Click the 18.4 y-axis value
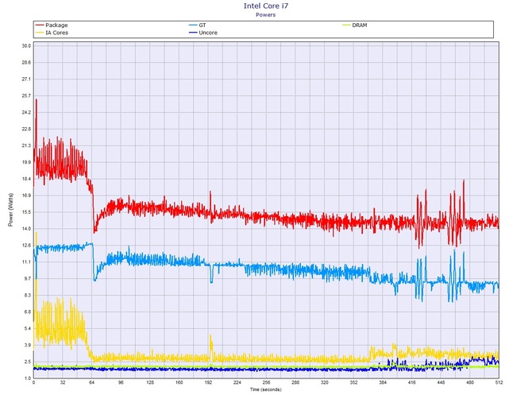Viewport: 532px width, 399px height. pos(26,179)
